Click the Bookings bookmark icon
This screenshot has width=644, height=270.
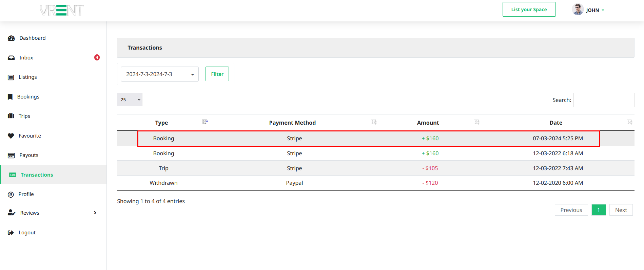pyautogui.click(x=10, y=97)
